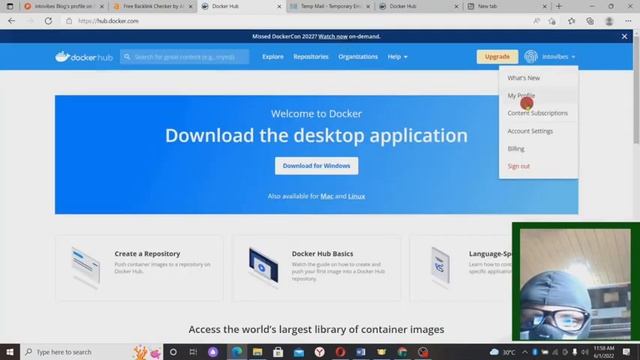640x360 pixels.
Task: Open the Docker Hub Basics card
Action: coord(316,268)
